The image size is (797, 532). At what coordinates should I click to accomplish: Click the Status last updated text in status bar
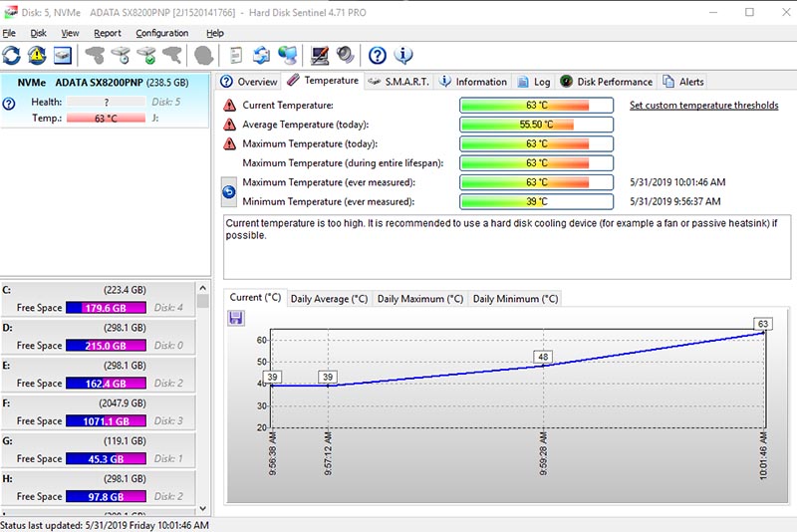pos(105,525)
